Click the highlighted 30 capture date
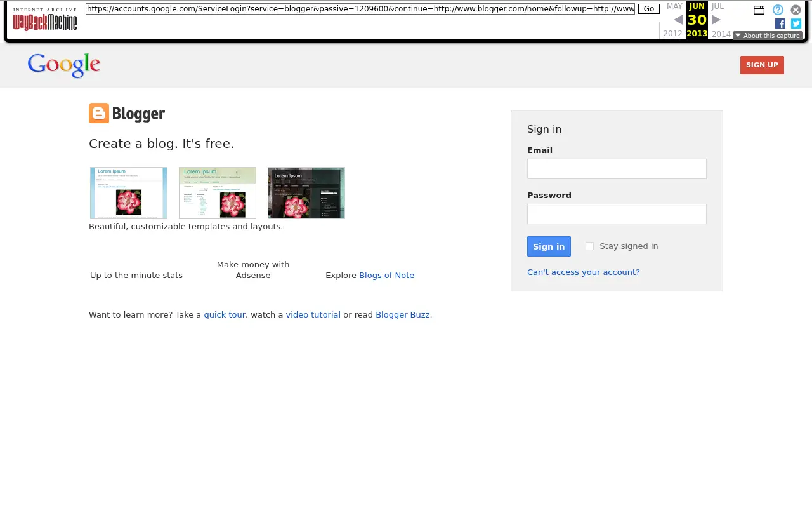Screen dimensions: 812x508 click(x=697, y=20)
